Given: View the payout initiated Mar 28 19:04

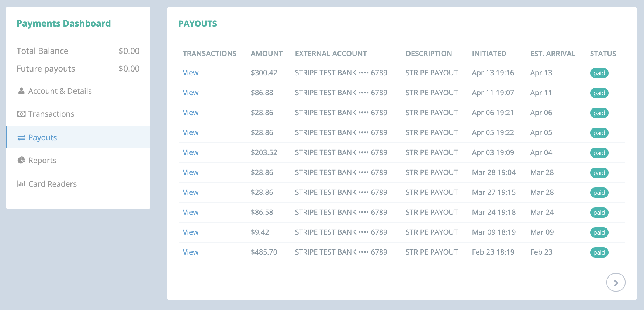Looking at the screenshot, I should pyautogui.click(x=191, y=172).
